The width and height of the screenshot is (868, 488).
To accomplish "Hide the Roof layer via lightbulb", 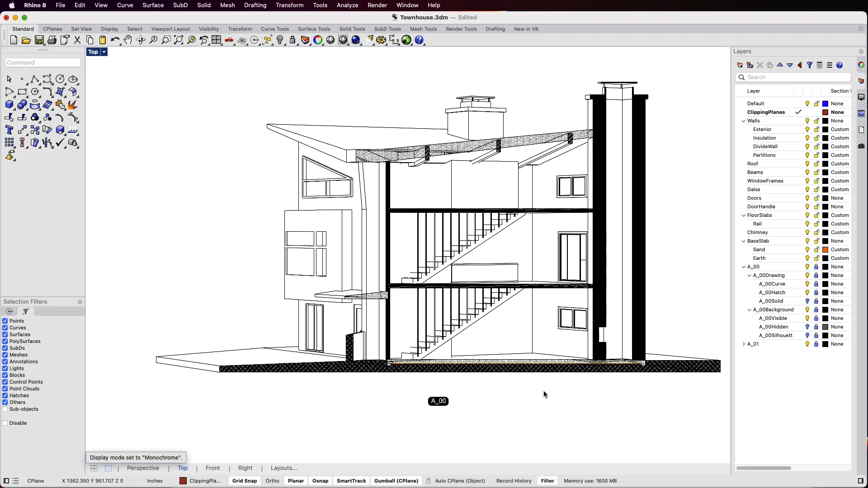I will (807, 164).
